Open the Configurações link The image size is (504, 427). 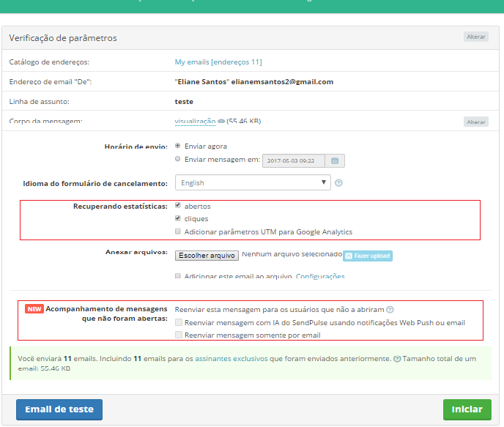pos(320,275)
